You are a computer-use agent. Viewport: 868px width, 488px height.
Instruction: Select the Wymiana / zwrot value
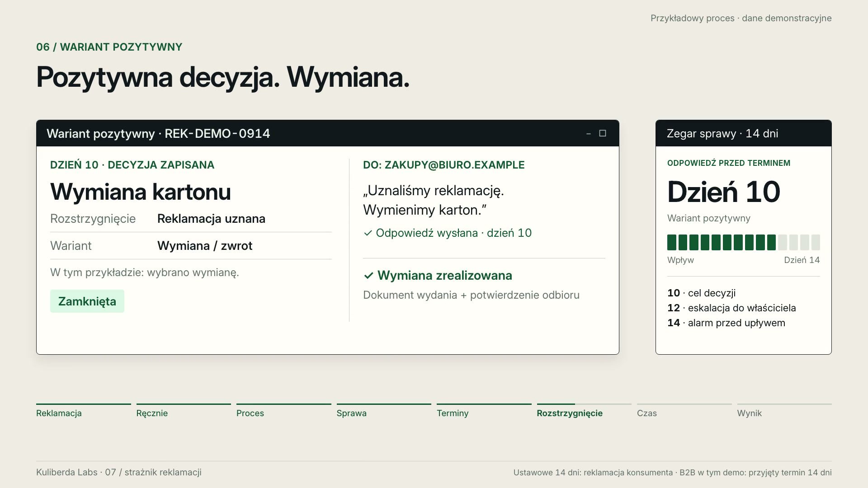(205, 246)
